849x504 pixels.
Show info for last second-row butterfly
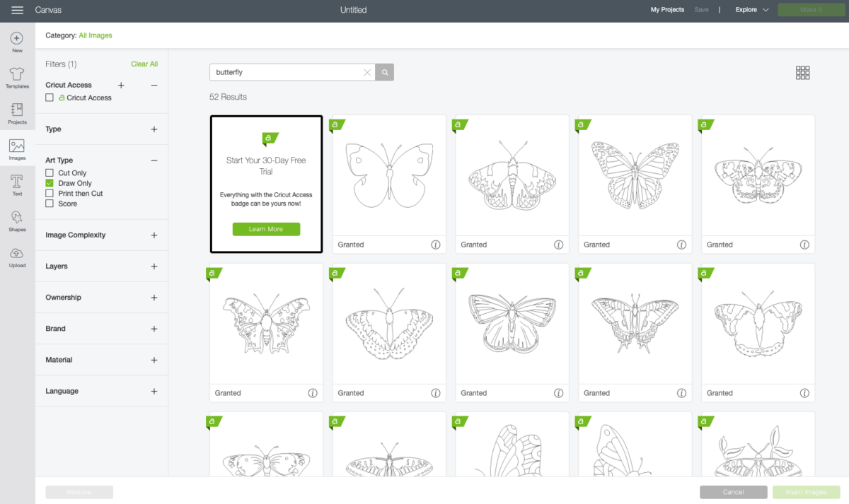pos(804,393)
